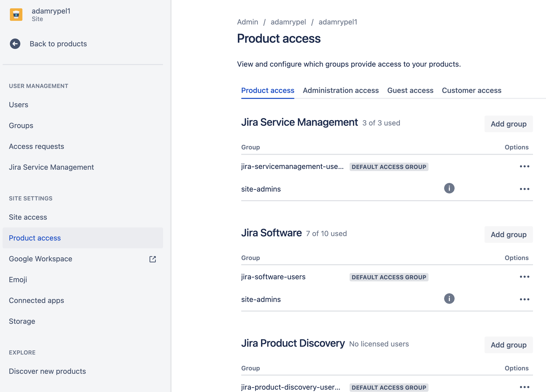Select the Customer access tab

[471, 90]
